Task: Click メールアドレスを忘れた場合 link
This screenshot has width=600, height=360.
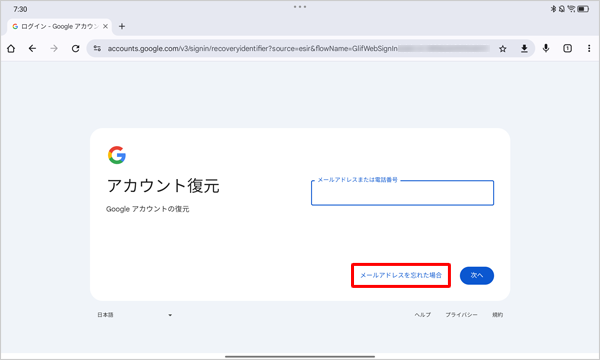Action: click(x=401, y=275)
